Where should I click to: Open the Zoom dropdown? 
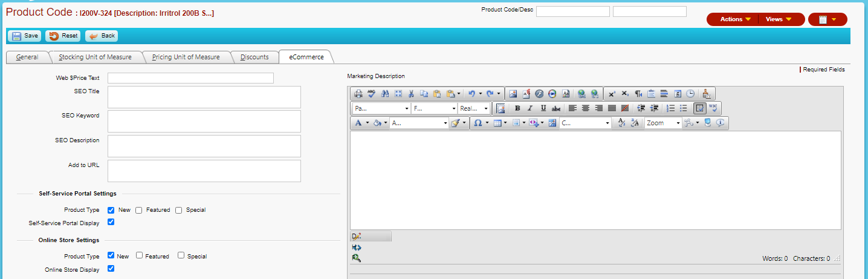tap(663, 123)
